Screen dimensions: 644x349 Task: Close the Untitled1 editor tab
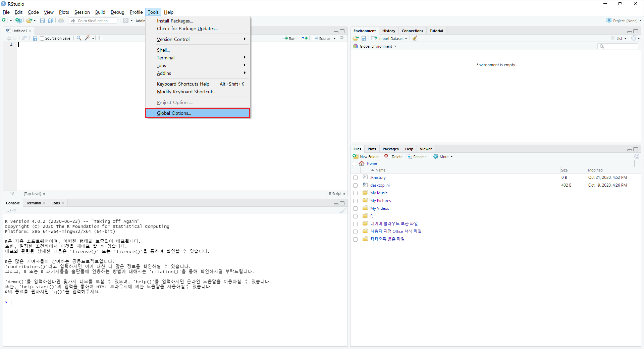(30, 31)
